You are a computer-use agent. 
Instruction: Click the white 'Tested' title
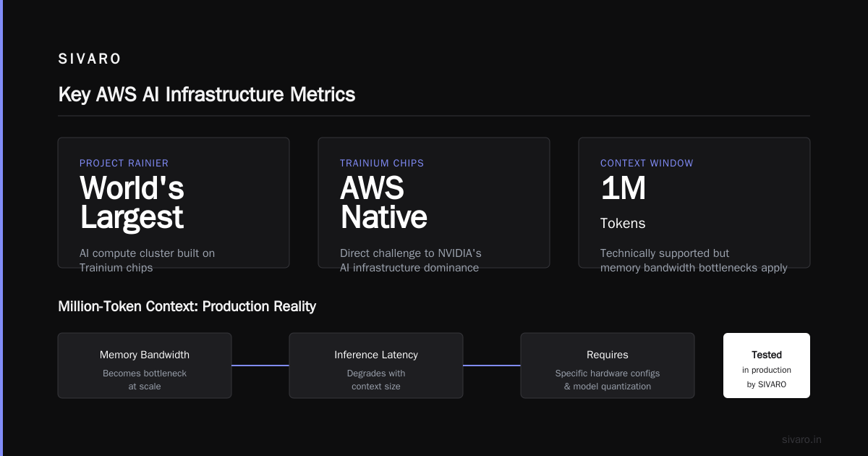[767, 355]
